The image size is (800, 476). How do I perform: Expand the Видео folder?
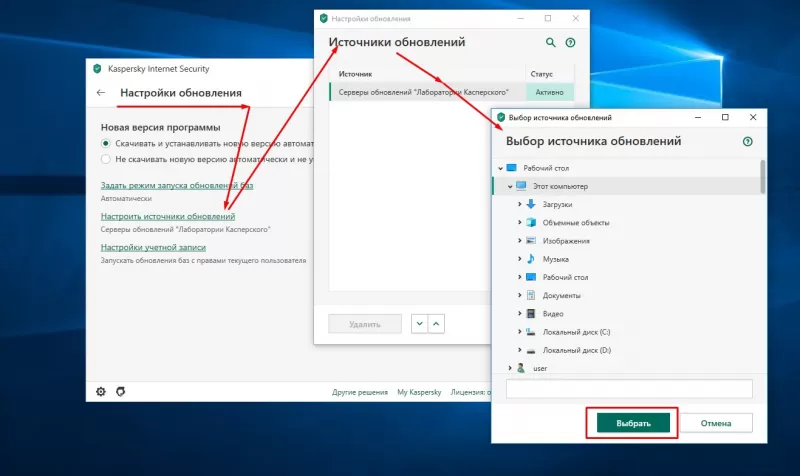coord(519,313)
